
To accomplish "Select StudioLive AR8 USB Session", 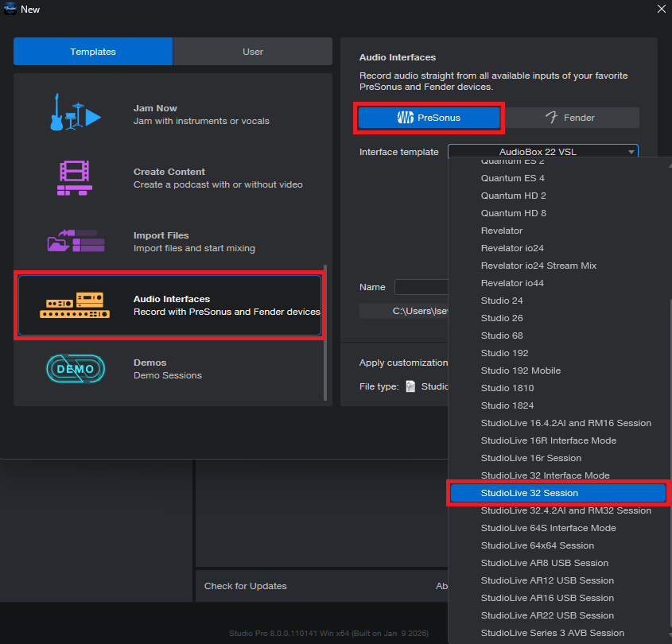I will click(559, 563).
